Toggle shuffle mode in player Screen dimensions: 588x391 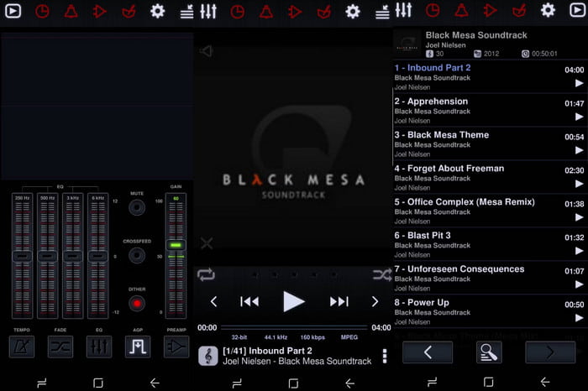tap(382, 275)
